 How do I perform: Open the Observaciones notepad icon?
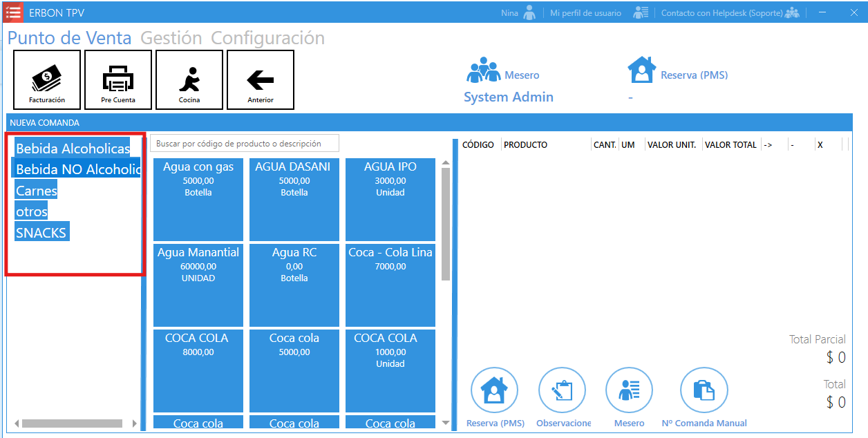click(x=562, y=391)
